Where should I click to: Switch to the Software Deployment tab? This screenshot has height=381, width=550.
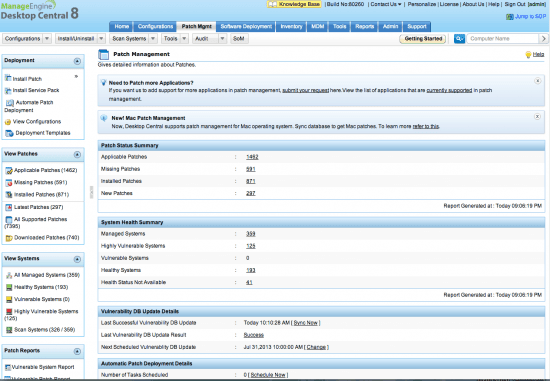[246, 26]
